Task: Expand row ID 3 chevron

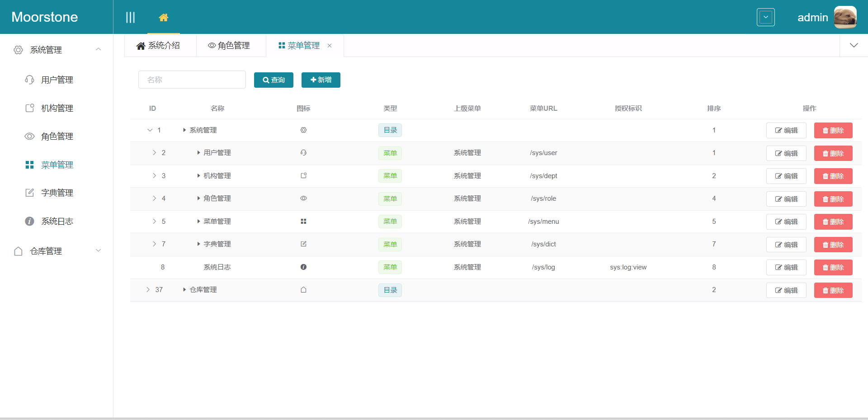Action: [x=154, y=176]
